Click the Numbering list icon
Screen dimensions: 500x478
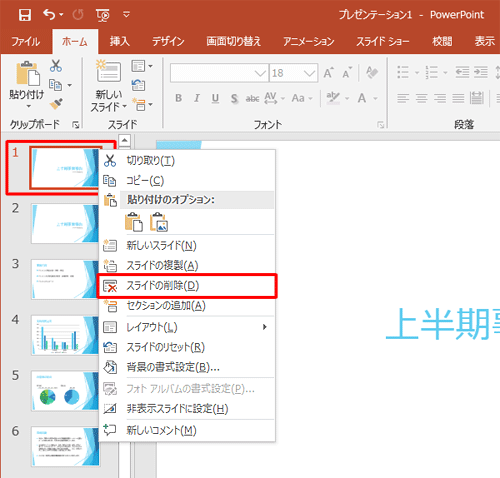[431, 72]
